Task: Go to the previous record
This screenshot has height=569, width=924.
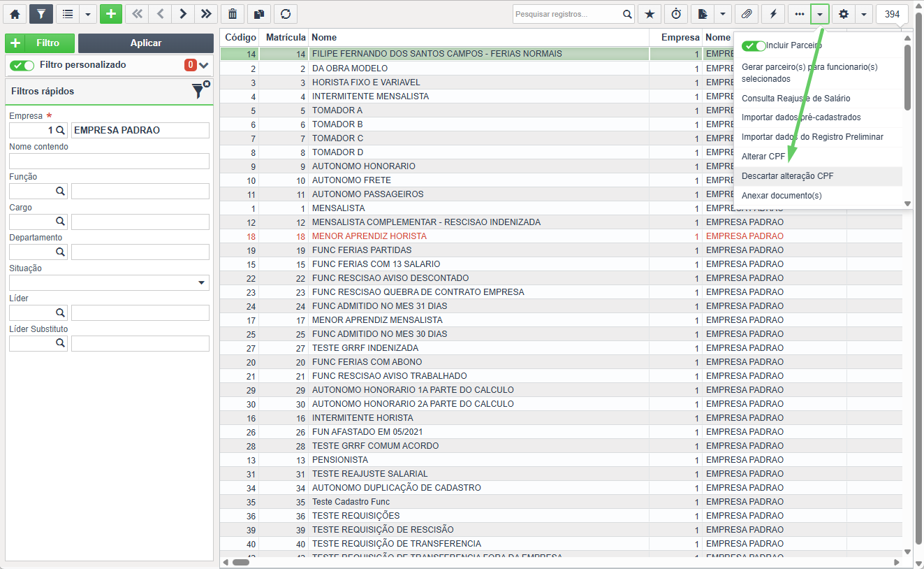Action: [160, 14]
